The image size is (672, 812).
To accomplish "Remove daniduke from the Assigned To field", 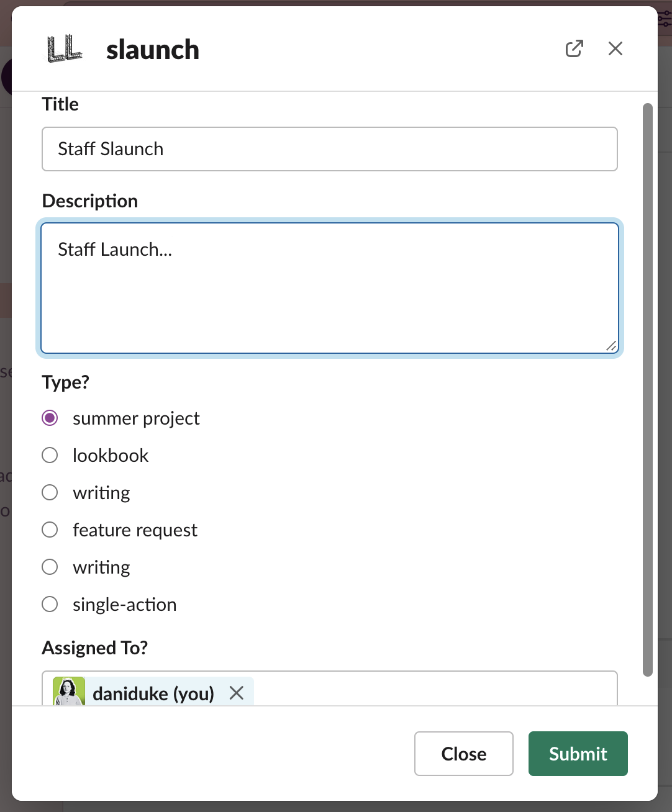I will pos(237,693).
